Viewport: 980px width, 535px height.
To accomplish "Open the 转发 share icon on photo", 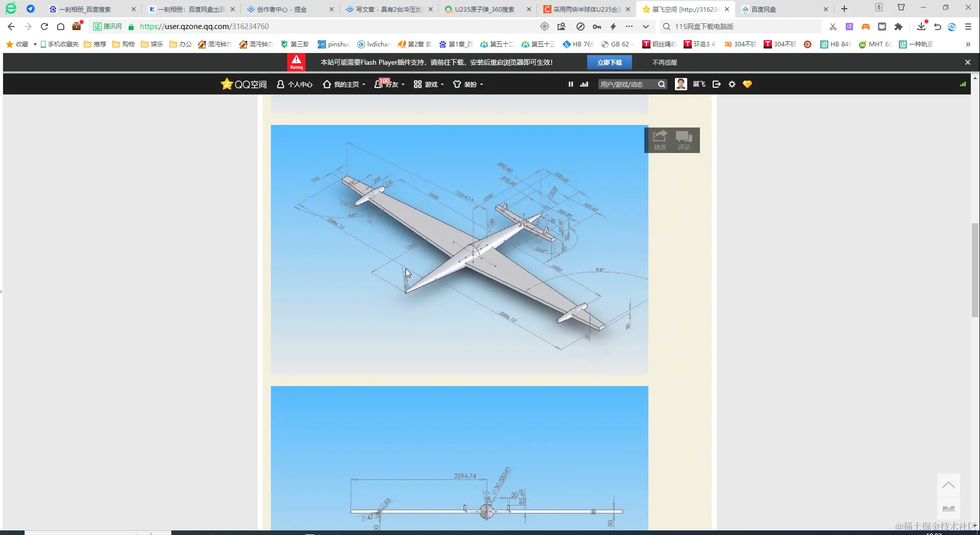I will (660, 139).
